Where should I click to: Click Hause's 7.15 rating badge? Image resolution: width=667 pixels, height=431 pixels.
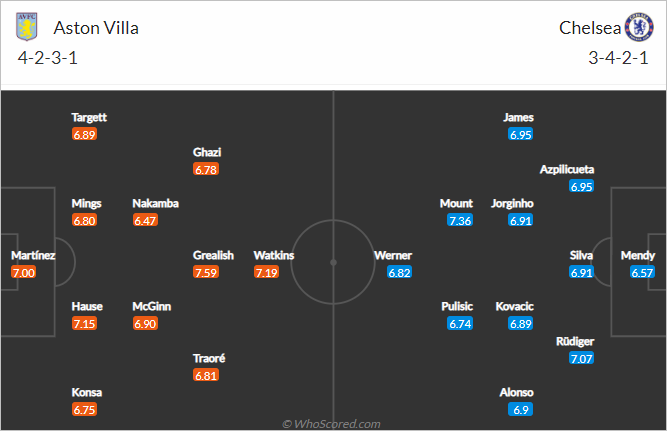pos(84,323)
